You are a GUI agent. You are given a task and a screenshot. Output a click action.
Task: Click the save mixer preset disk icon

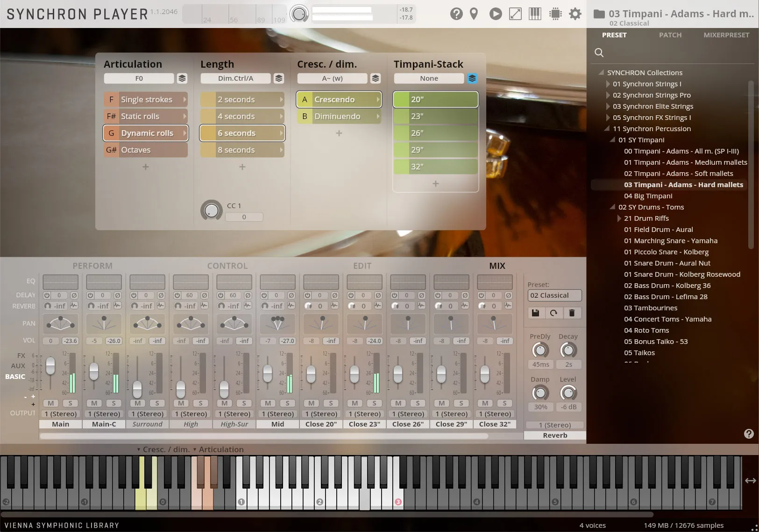point(536,313)
